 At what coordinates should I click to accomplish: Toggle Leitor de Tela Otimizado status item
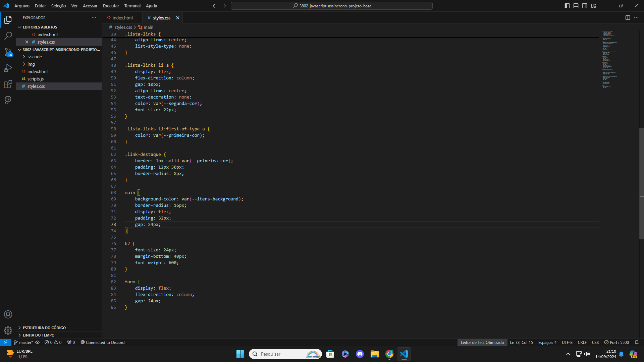[x=482, y=342]
